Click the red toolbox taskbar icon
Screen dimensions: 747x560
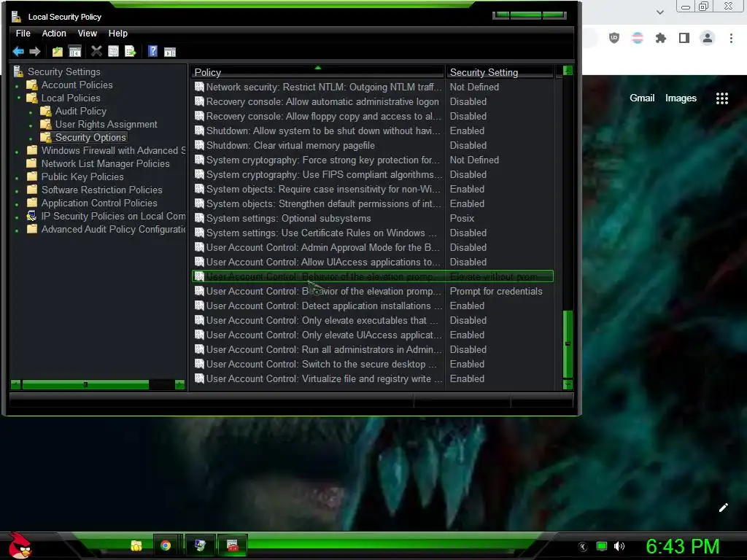point(233,545)
